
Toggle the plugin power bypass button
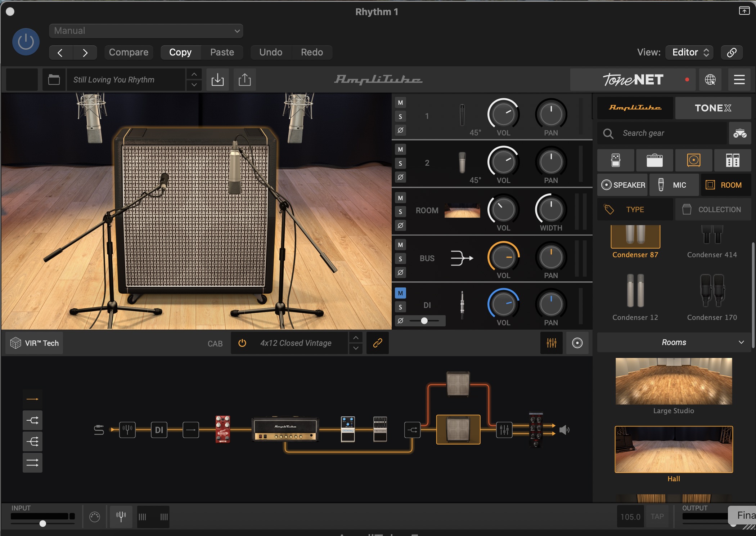pos(26,42)
